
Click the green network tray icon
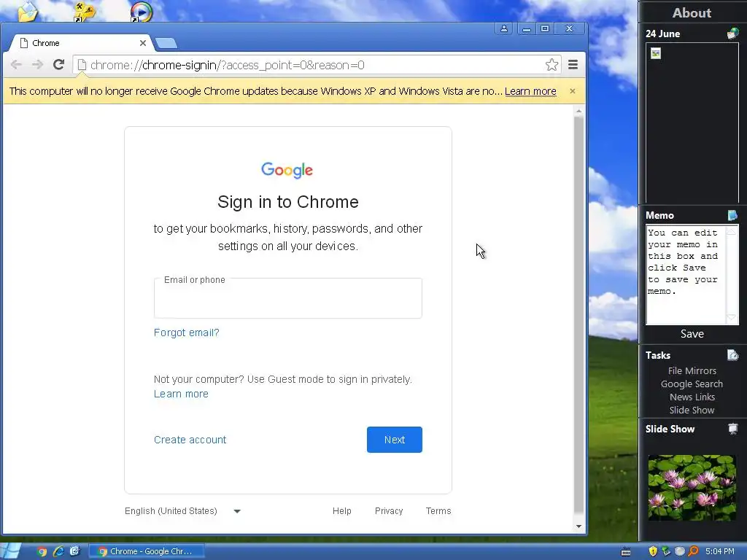tap(666, 551)
